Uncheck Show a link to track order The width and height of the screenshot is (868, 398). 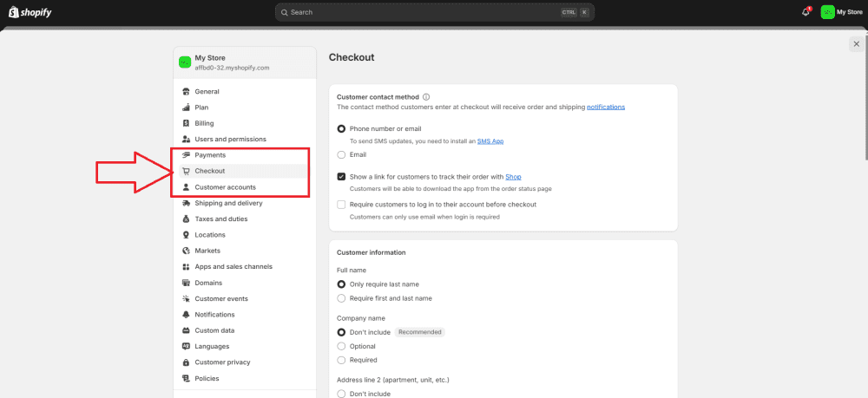[x=341, y=177]
